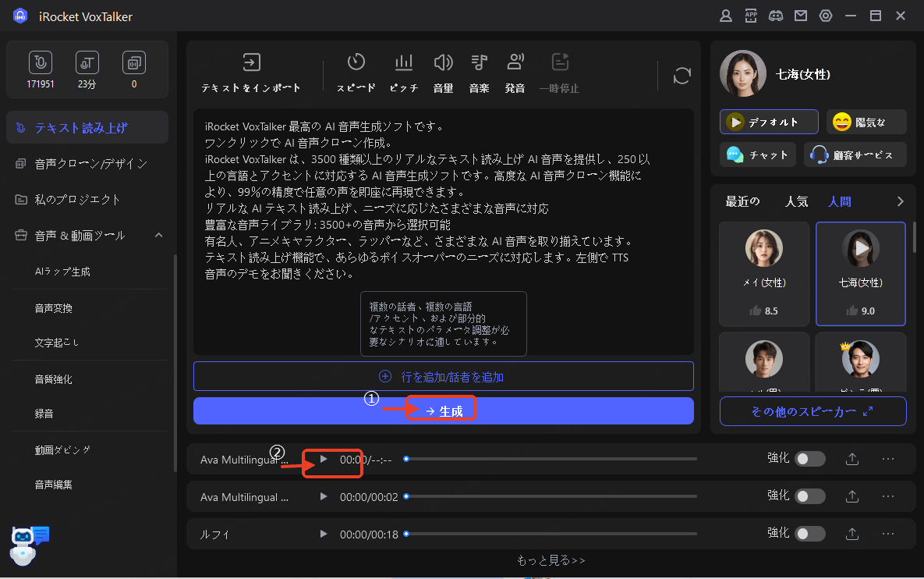Select the メイ(女性) voice card
The width and height of the screenshot is (924, 579).
pyautogui.click(x=763, y=274)
